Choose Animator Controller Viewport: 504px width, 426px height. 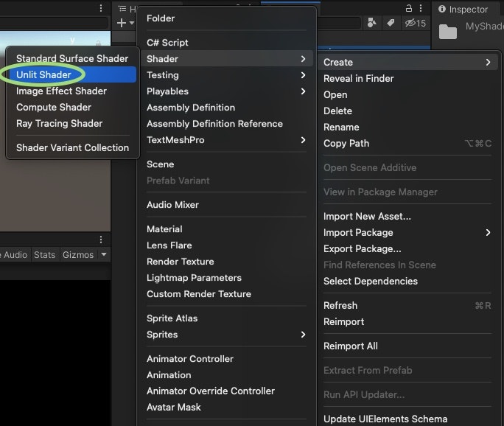[227, 359]
